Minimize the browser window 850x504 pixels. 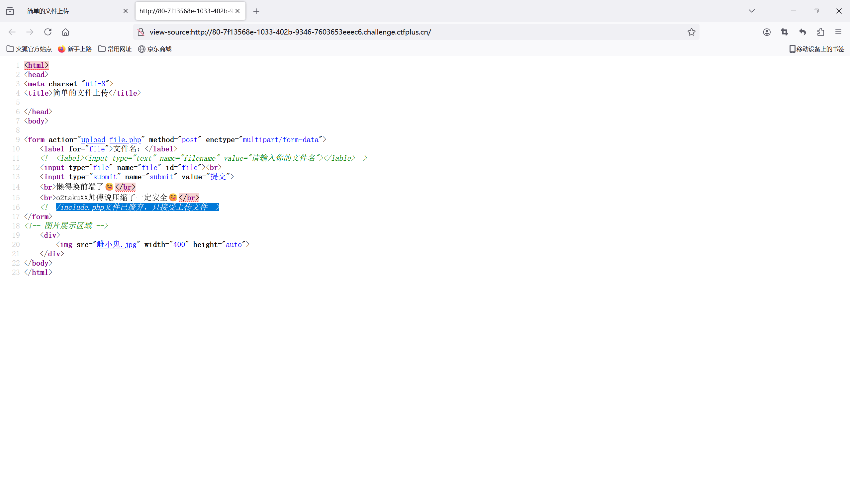[x=793, y=11]
